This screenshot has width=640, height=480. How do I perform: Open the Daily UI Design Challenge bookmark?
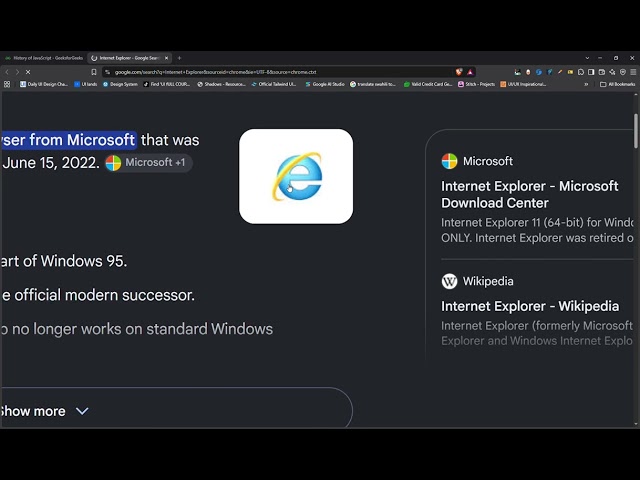44,84
